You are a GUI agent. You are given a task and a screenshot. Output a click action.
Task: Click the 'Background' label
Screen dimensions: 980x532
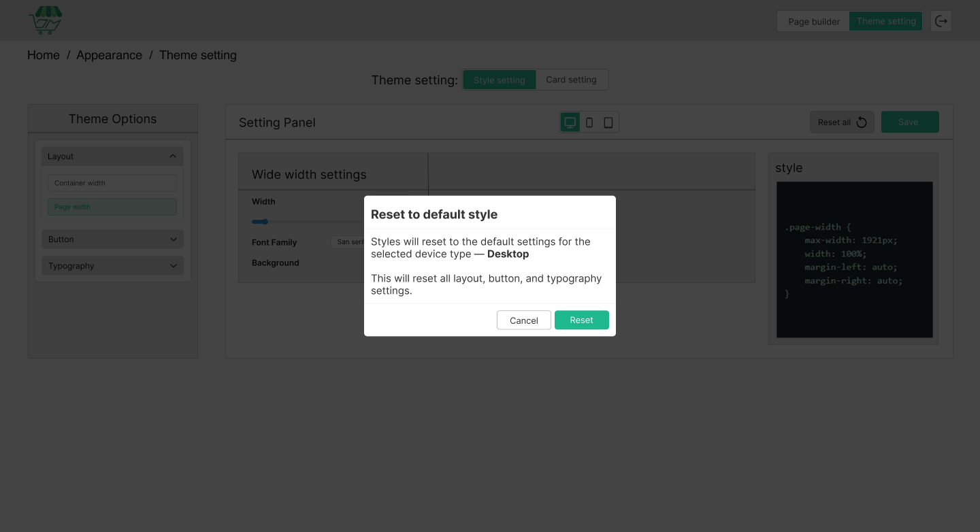276,263
